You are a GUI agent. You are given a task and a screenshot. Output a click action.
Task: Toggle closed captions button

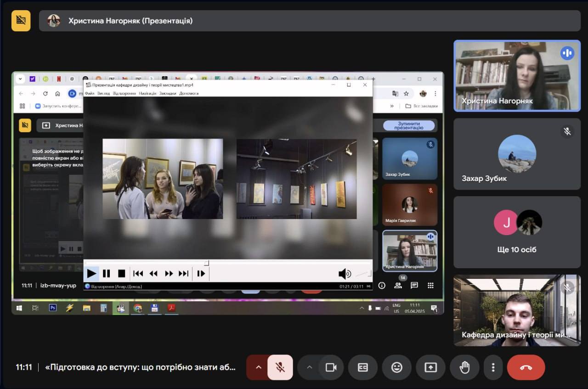pos(363,367)
